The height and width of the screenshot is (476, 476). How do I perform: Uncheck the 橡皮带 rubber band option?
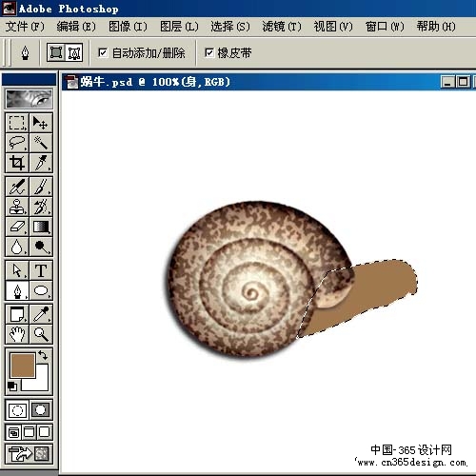(x=209, y=52)
